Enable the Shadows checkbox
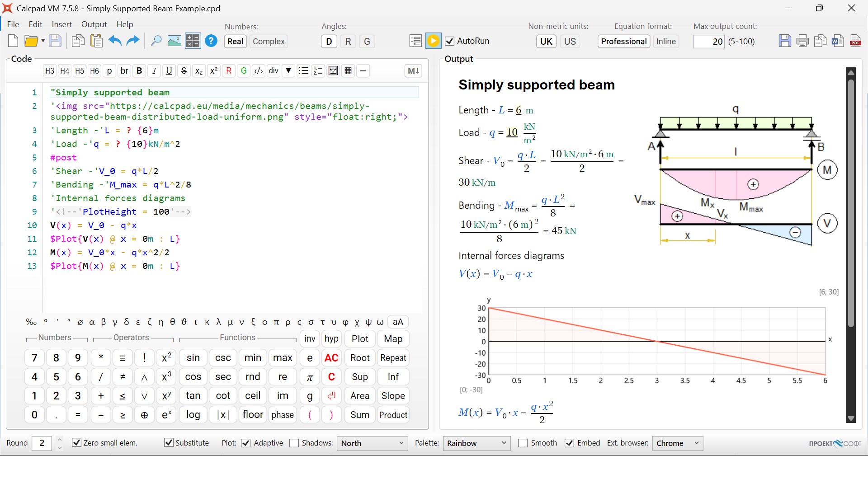Screen dimensions: 868x488 click(294, 443)
